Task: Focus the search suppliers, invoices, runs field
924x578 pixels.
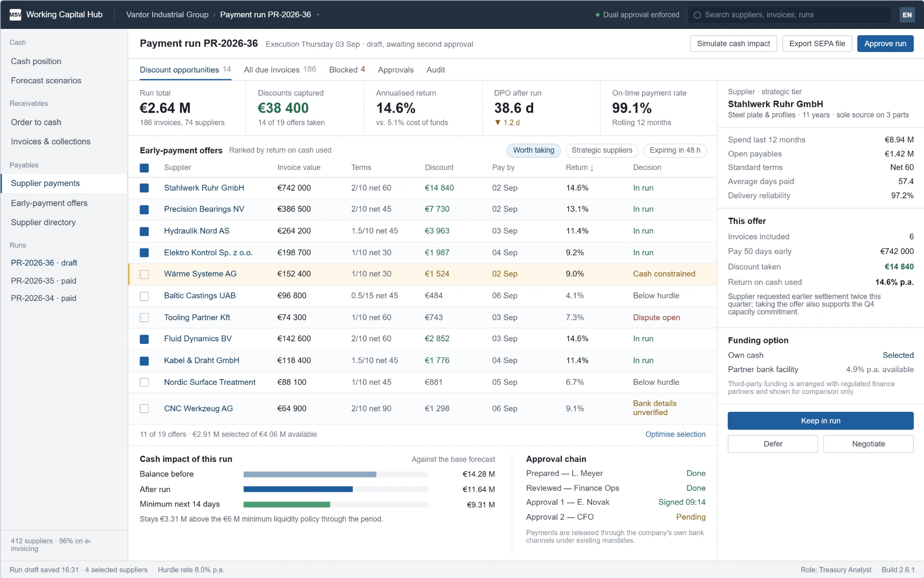Action: (789, 14)
